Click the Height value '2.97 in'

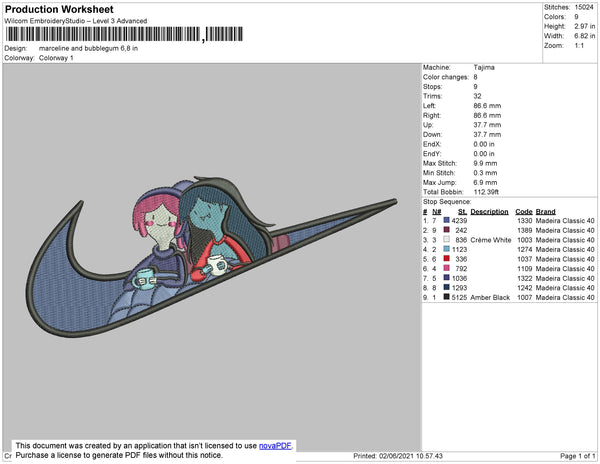pyautogui.click(x=585, y=26)
